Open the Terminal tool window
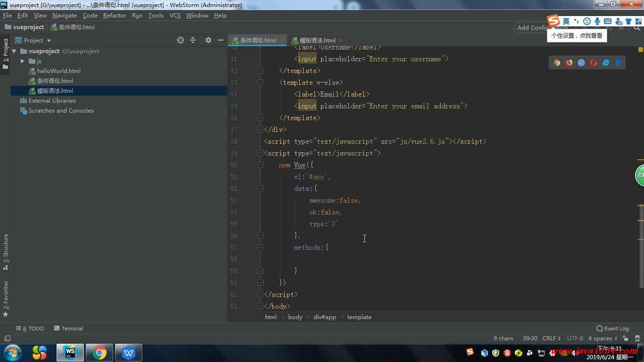Screen dimensions: 644x362 68,329
